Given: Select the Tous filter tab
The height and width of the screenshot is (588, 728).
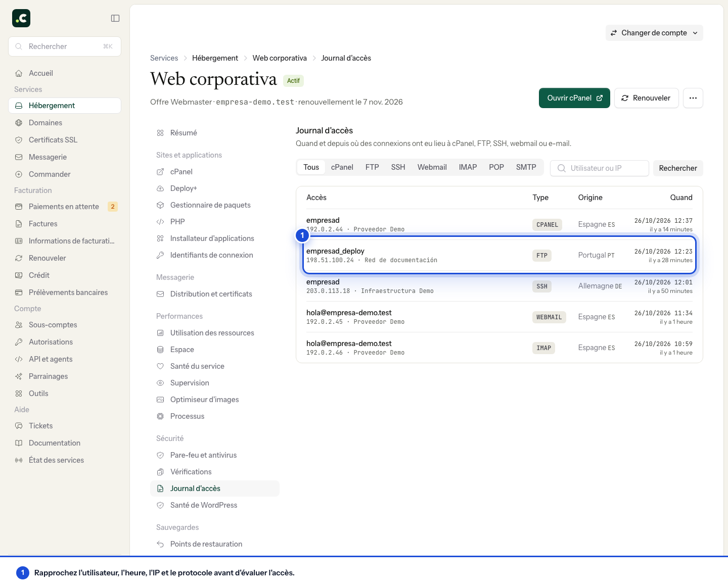Looking at the screenshot, I should coord(311,167).
